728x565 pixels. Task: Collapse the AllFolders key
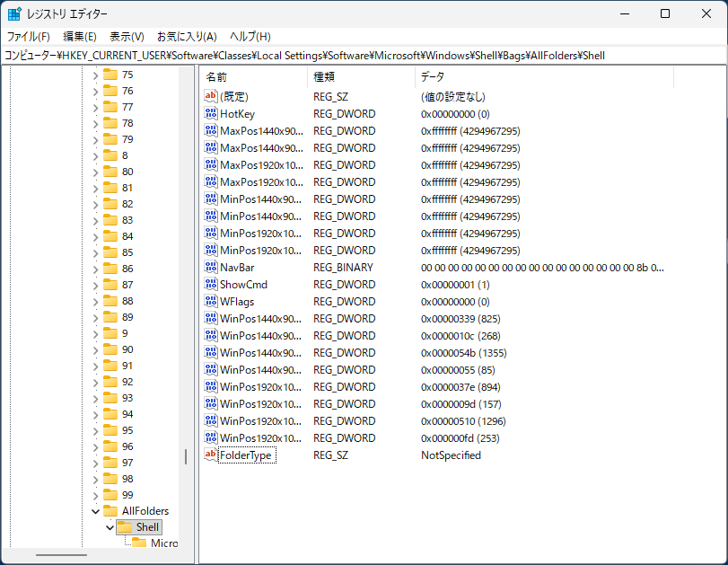point(95,511)
